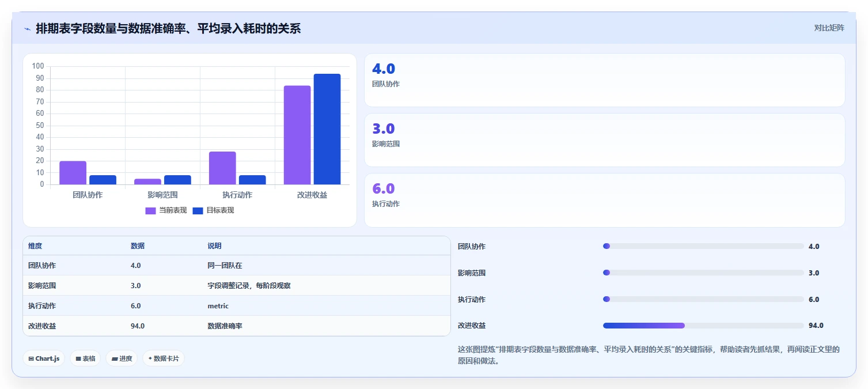The width and height of the screenshot is (868, 389).
Task: Click the purple 执行动作 bar in chart
Action: pos(222,168)
